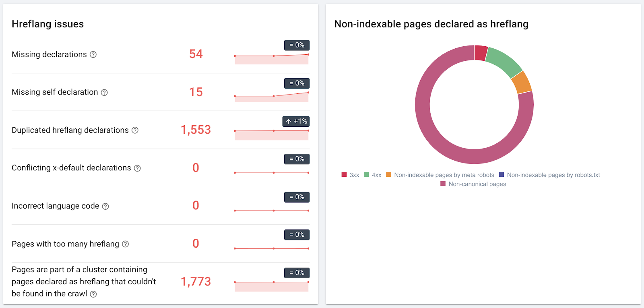Image resolution: width=644 pixels, height=308 pixels.
Task: Click the 'Missing declarations' row label
Action: click(49, 54)
